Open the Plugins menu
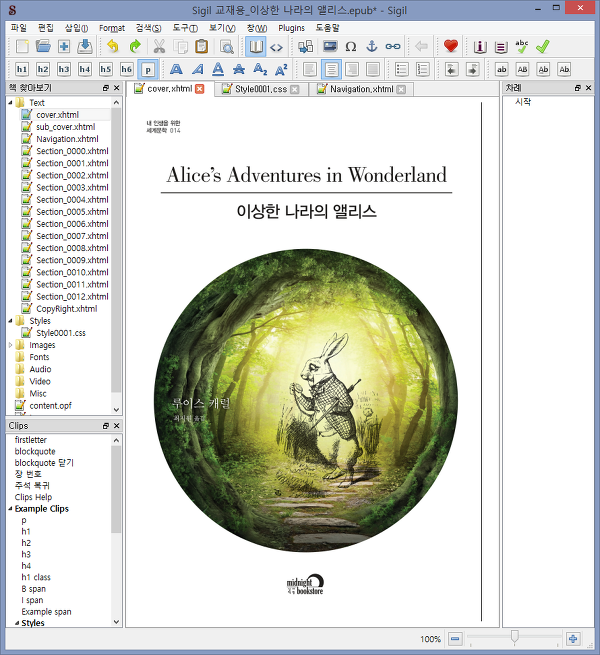The height and width of the screenshot is (655, 600). pyautogui.click(x=291, y=28)
